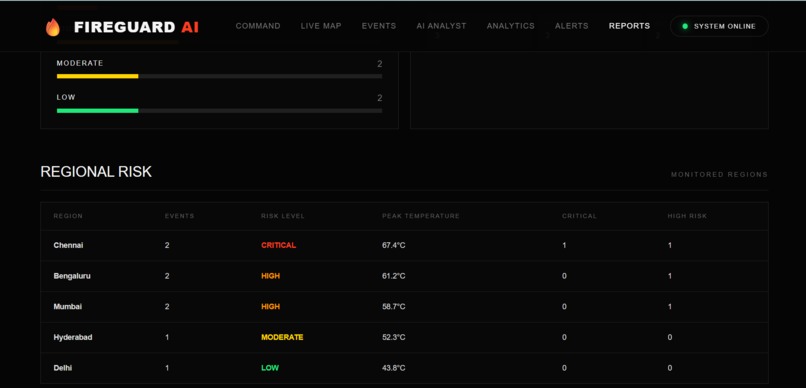Image resolution: width=806 pixels, height=388 pixels.
Task: Click the green LOW progress bar
Action: point(98,110)
